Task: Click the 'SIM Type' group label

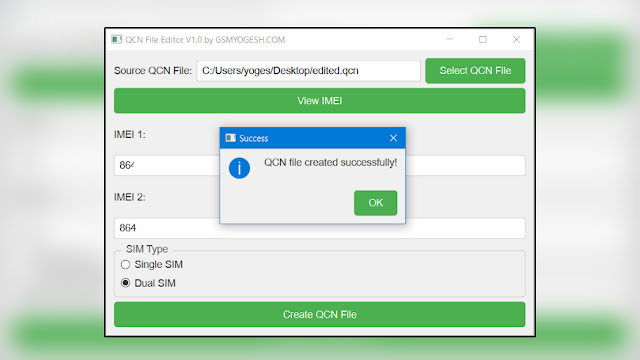Action: tap(147, 249)
